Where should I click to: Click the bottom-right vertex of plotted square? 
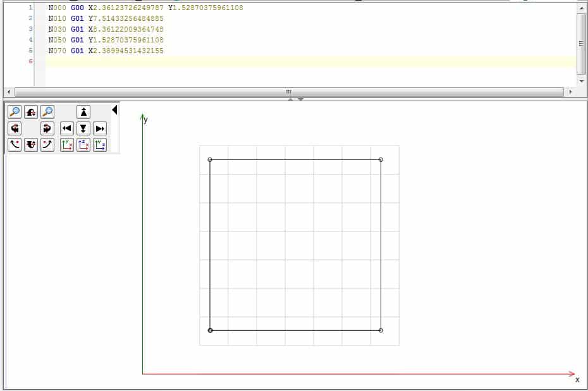(x=381, y=331)
